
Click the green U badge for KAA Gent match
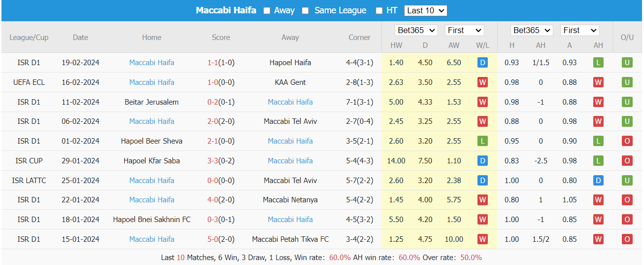click(627, 82)
